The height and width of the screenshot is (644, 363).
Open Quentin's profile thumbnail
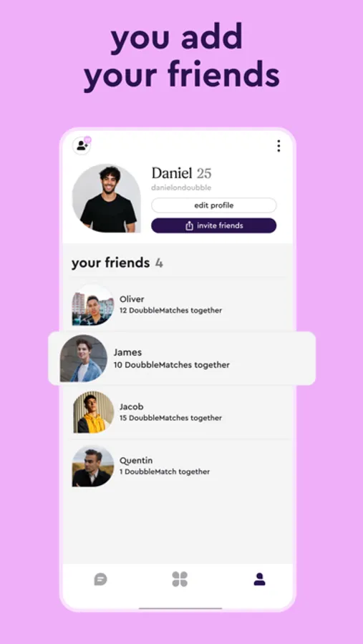tap(93, 466)
